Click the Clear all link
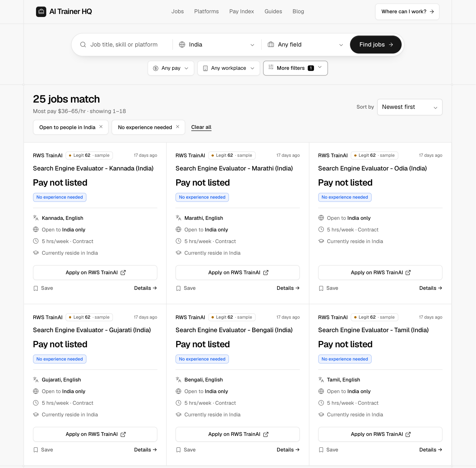Screen dimensions: 476x468 click(201, 127)
